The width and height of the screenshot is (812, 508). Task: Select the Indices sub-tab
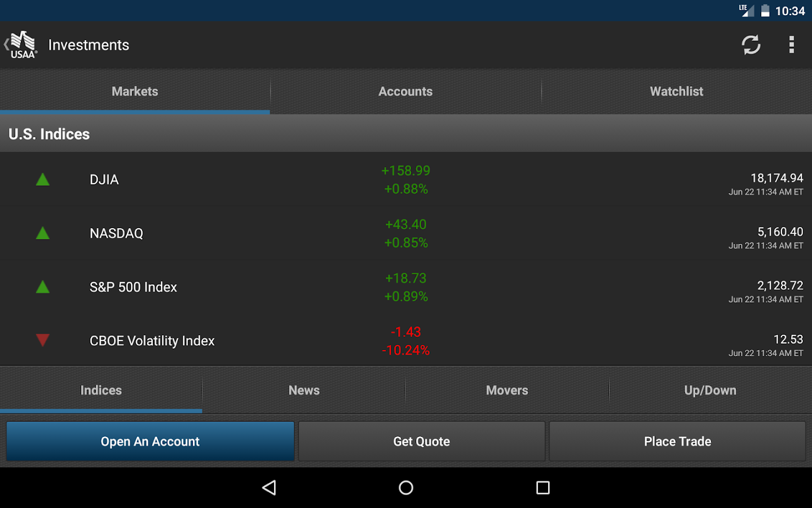pyautogui.click(x=101, y=390)
